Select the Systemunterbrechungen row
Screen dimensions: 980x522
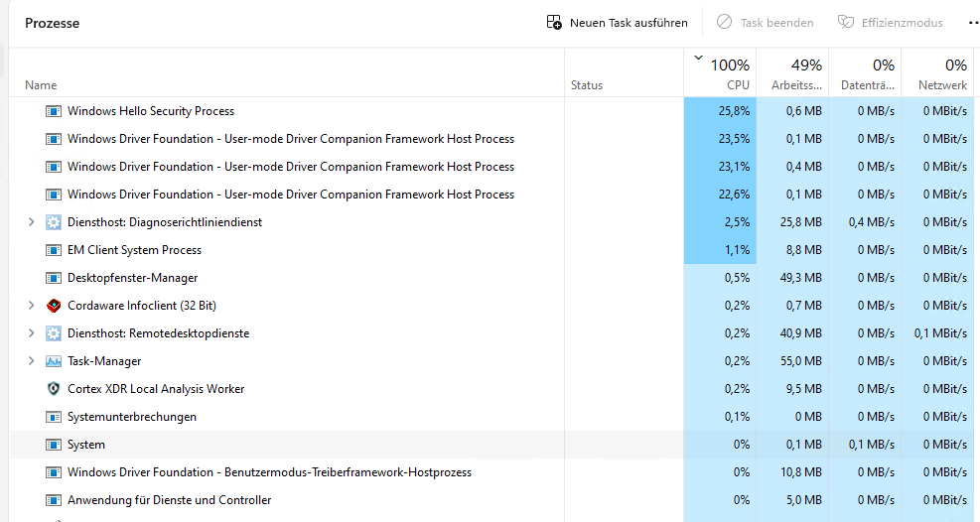click(491, 417)
